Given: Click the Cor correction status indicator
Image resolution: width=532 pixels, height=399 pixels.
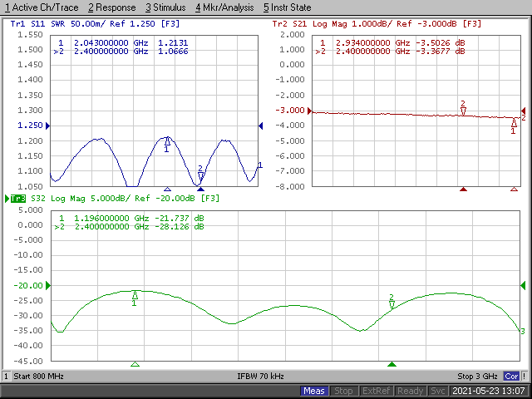Looking at the screenshot, I should pyautogui.click(x=511, y=377).
